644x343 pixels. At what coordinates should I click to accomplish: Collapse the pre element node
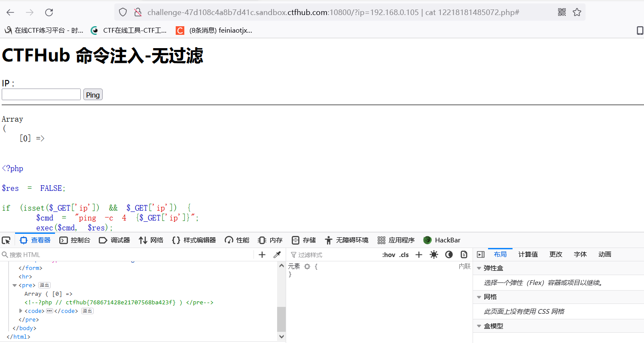tap(15, 285)
